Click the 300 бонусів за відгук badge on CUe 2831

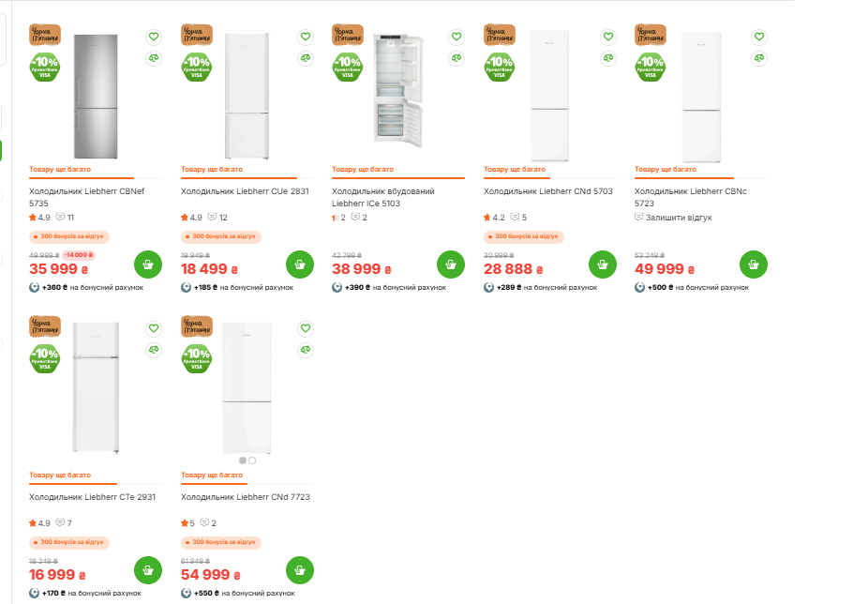point(220,236)
